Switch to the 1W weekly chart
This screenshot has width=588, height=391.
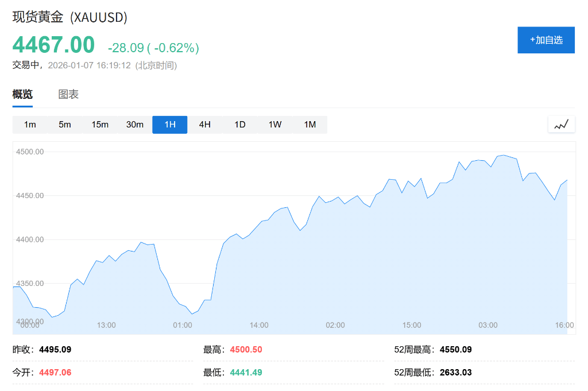[x=275, y=125]
